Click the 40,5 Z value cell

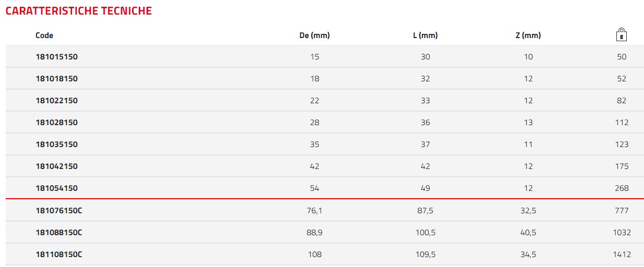coord(528,233)
